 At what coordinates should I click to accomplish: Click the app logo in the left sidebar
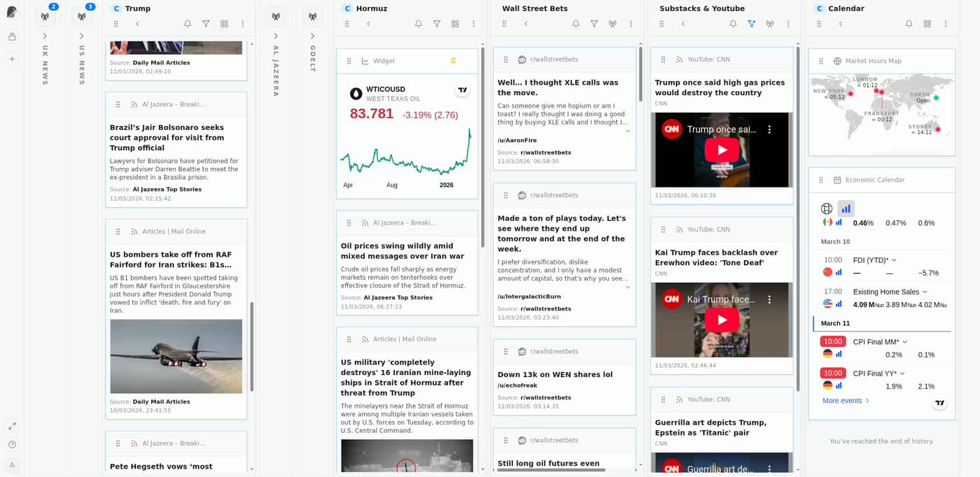[x=12, y=12]
